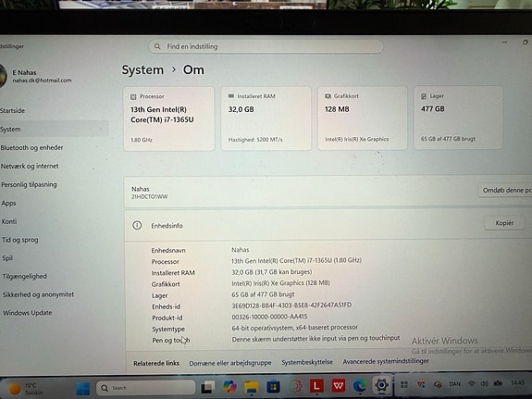532x399 pixels.
Task: Open the red L app on taskbar
Action: pyautogui.click(x=316, y=386)
